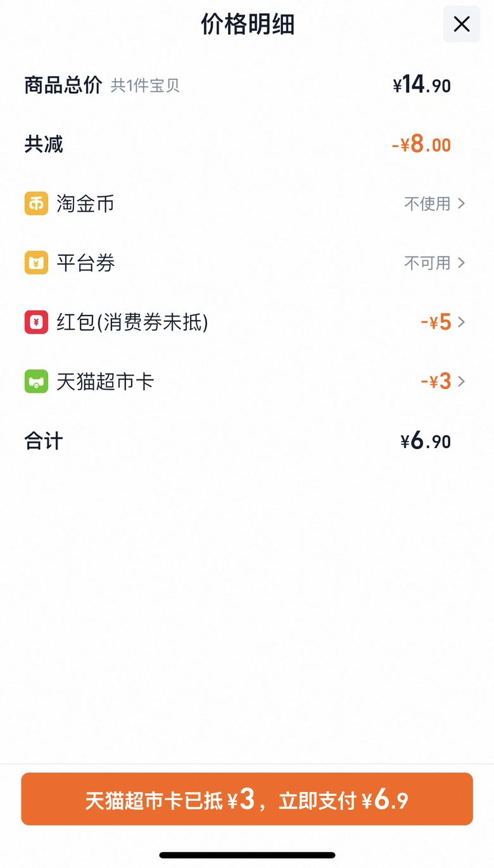Tap the green 天猫超市卡 card icon
494x868 pixels.
36,381
